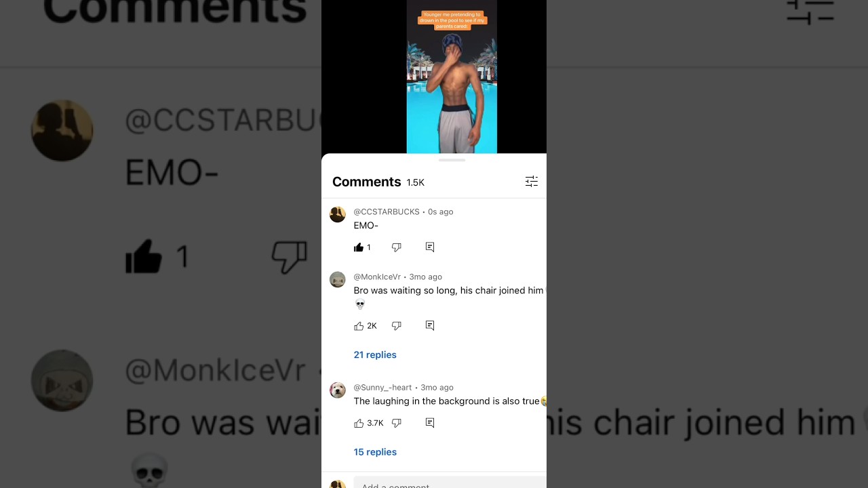Screen dimensions: 868x488
Task: Reply to the CCSTARBUCKS comment
Action: click(430, 247)
